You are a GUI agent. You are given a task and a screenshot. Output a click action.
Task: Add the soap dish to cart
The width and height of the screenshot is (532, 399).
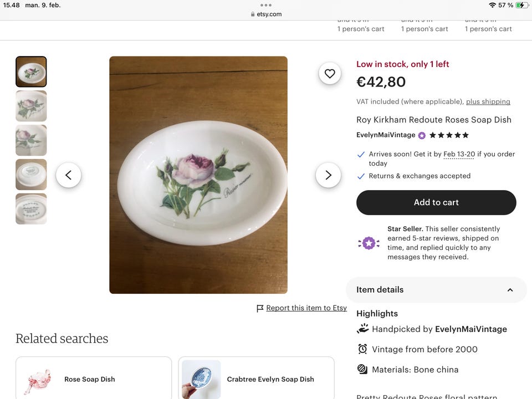click(436, 202)
